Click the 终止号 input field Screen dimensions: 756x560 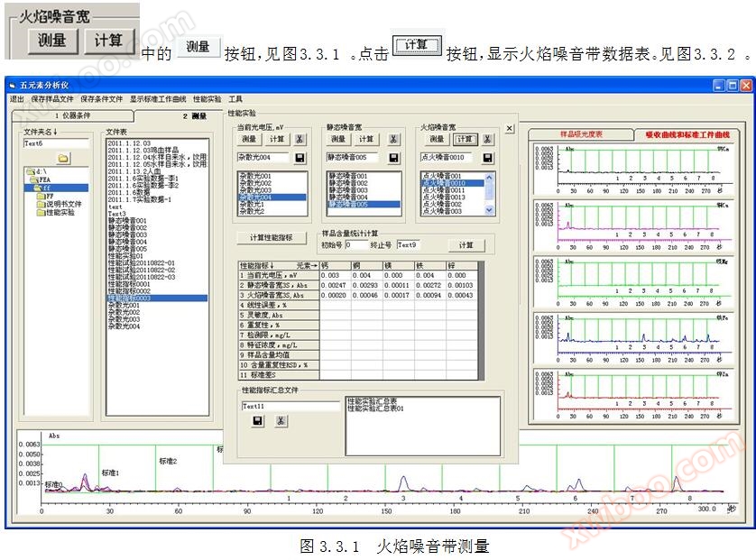coord(409,244)
